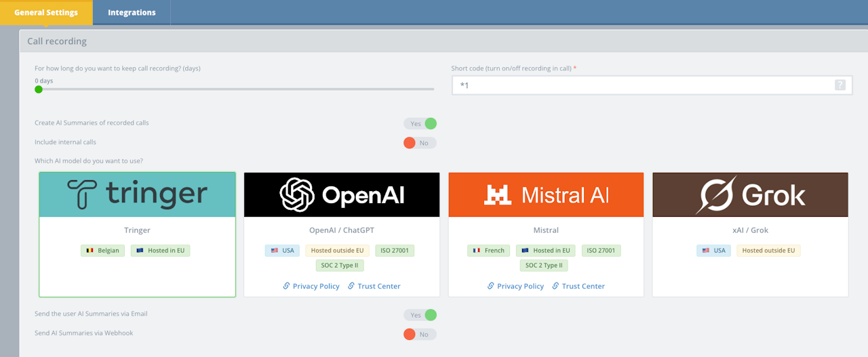The image size is (868, 357).
Task: Switch to the Integrations tab
Action: [132, 12]
